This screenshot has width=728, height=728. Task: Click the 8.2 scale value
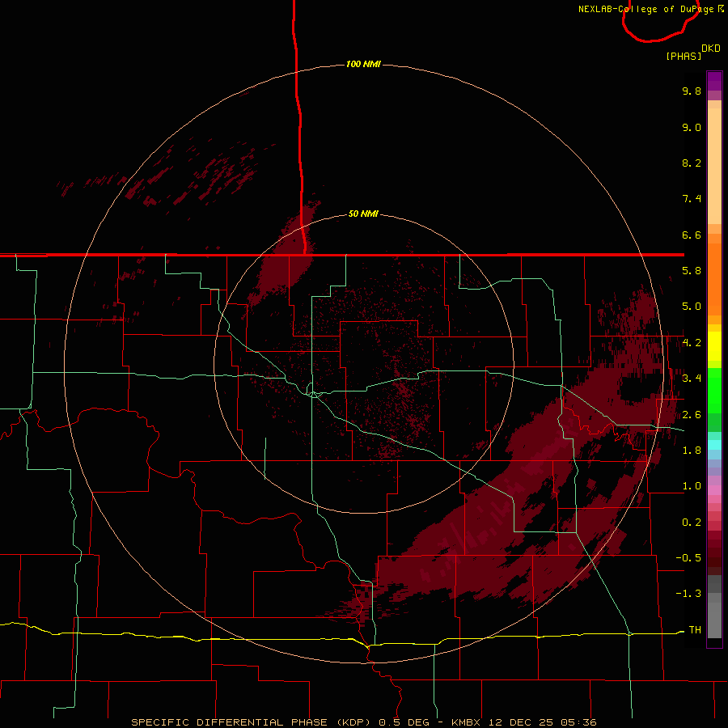pyautogui.click(x=692, y=163)
